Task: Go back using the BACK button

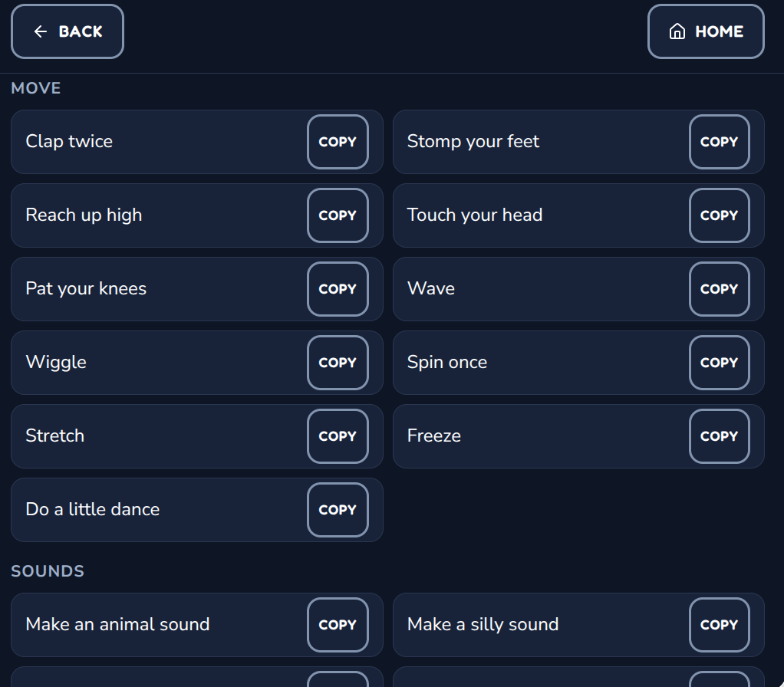Action: tap(68, 31)
